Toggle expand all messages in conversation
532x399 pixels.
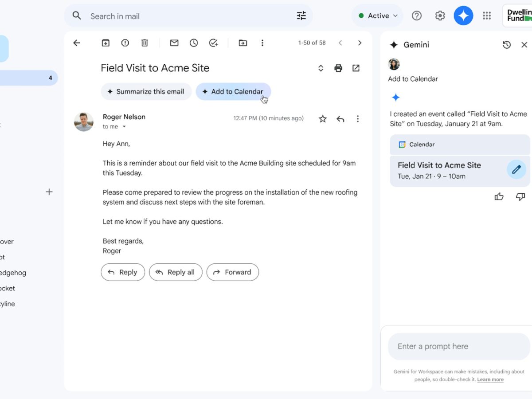[321, 68]
